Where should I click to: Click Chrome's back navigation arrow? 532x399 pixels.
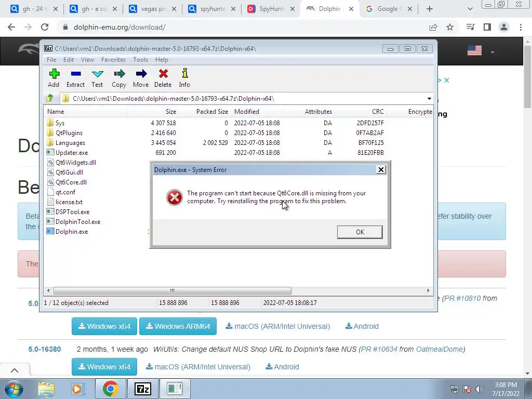click(11, 27)
